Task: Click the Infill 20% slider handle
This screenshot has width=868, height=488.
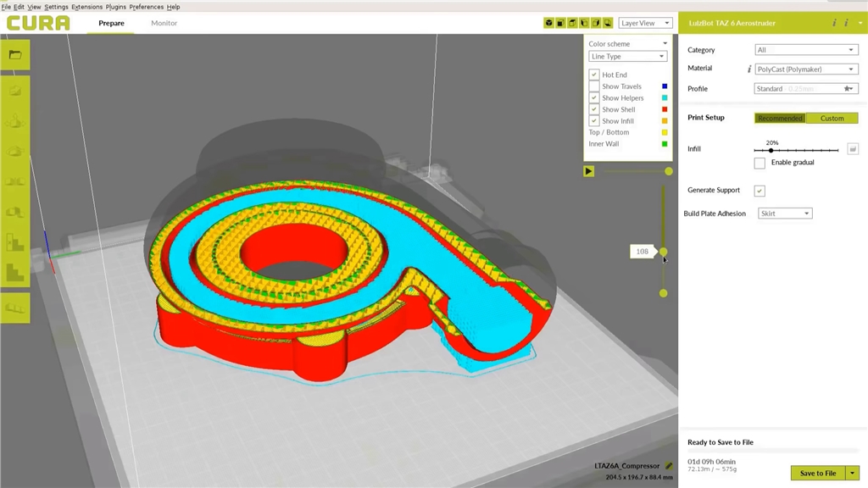Action: coord(771,150)
